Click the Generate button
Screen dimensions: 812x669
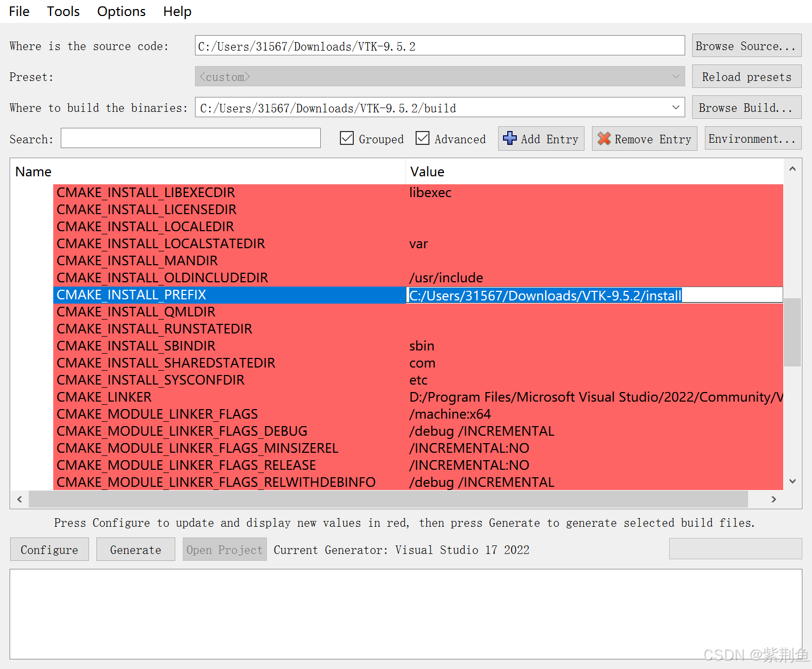[136, 550]
